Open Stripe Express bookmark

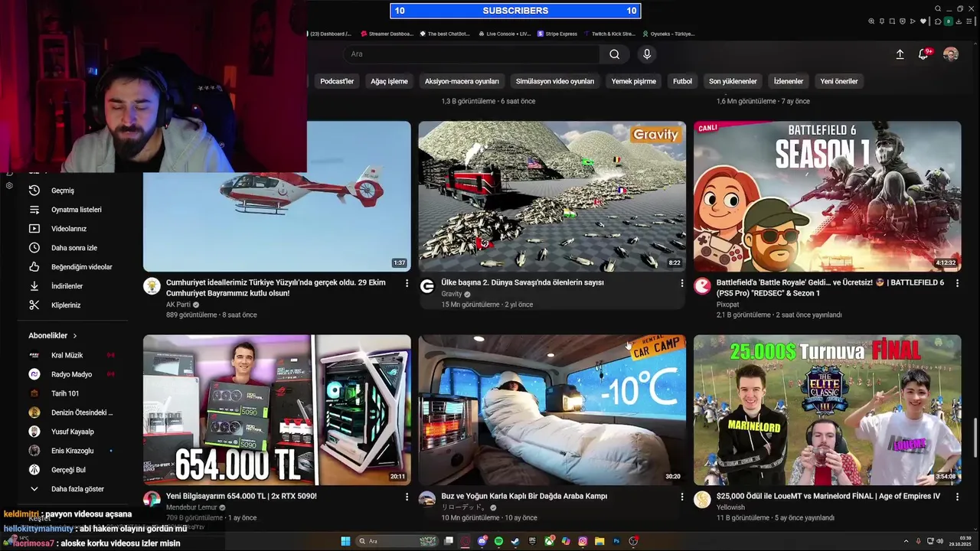557,34
